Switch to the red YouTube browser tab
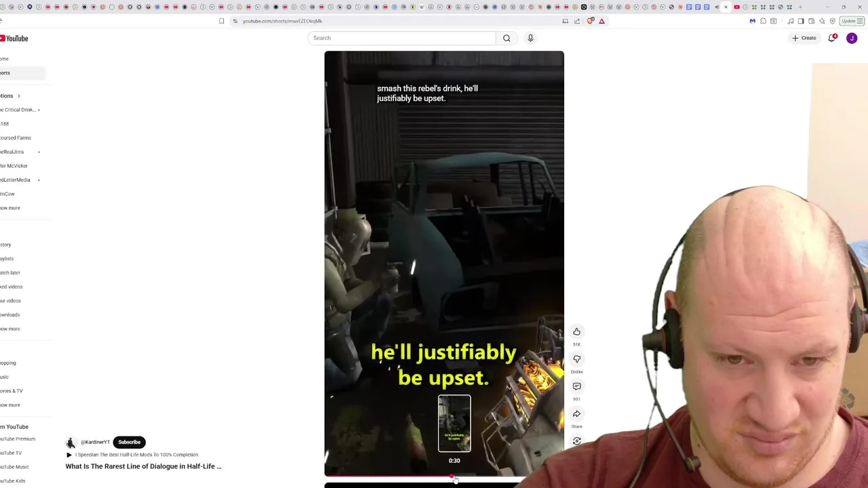Image resolution: width=868 pixels, height=488 pixels. (x=736, y=7)
